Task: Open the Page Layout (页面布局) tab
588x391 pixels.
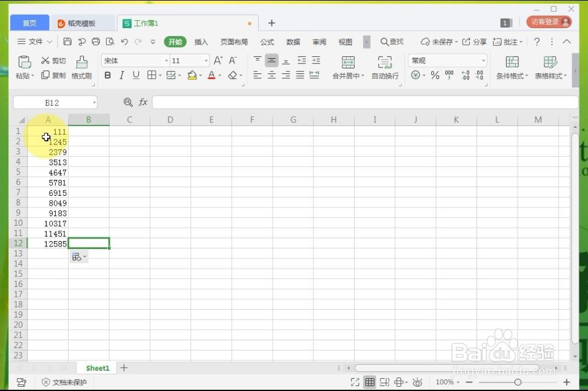Action: pyautogui.click(x=234, y=42)
